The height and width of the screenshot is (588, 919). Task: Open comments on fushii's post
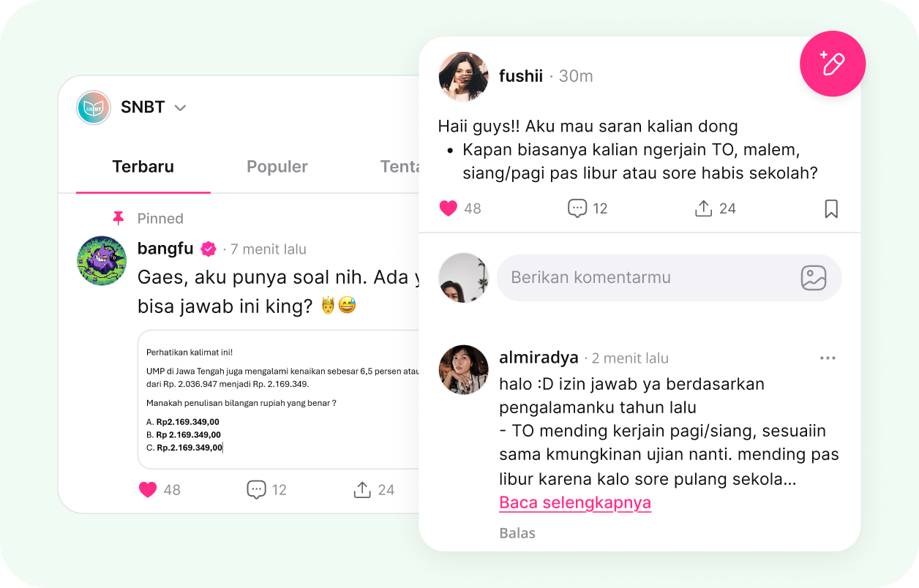click(x=577, y=208)
